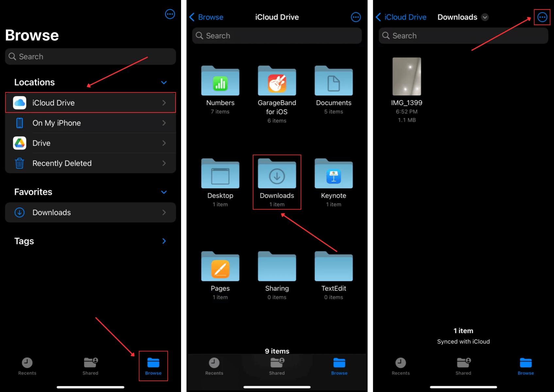Tap the Downloads arrow icon in Favorites
The width and height of the screenshot is (554, 392).
coord(20,212)
